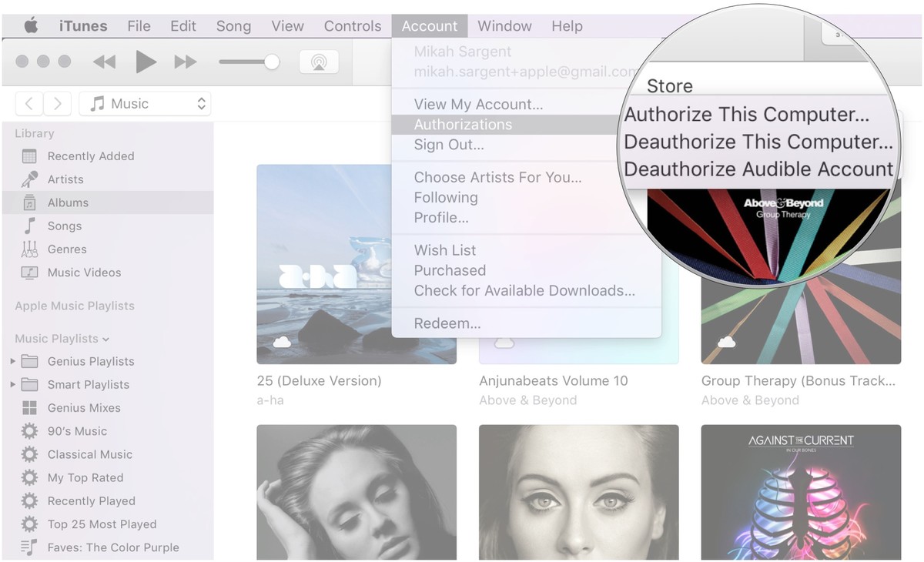Click the Smart Playlists folder icon
The height and width of the screenshot is (562, 924).
tap(29, 384)
